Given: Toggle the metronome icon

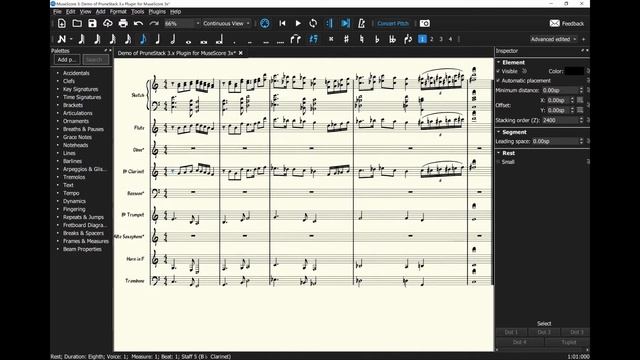Looking at the screenshot, I should (362, 23).
